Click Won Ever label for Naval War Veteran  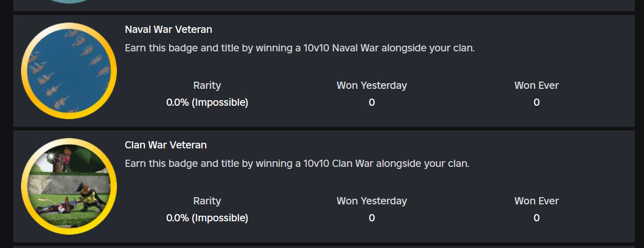(536, 85)
